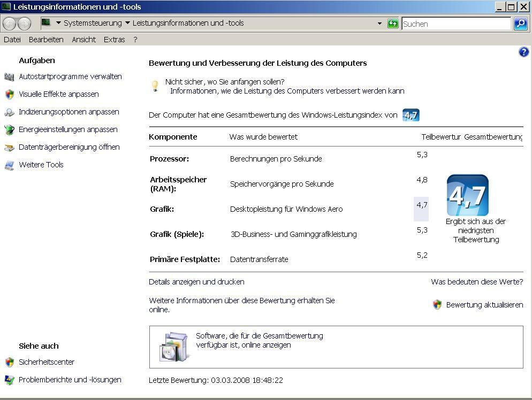Open the ? help menu
Viewport: 532px width, 400px height.
[x=135, y=40]
